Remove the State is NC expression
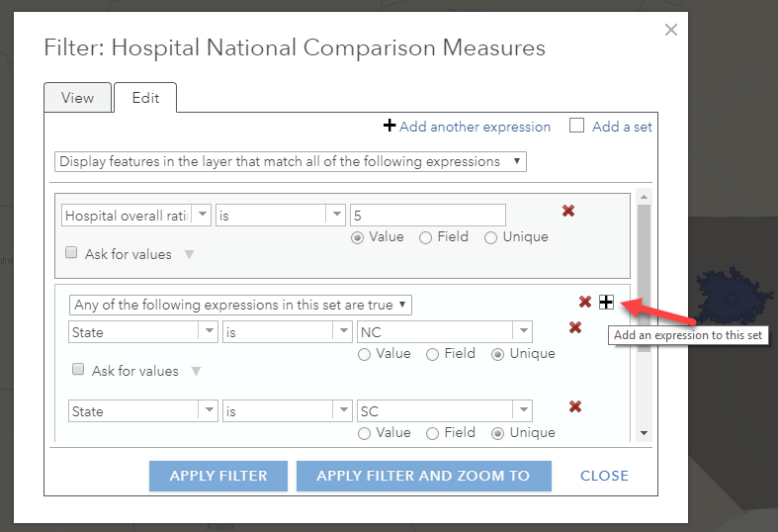 click(575, 327)
